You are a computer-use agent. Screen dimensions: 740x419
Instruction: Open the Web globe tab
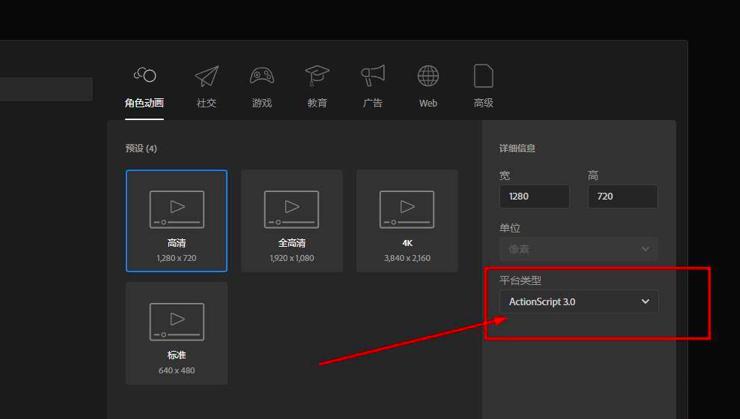click(x=428, y=88)
